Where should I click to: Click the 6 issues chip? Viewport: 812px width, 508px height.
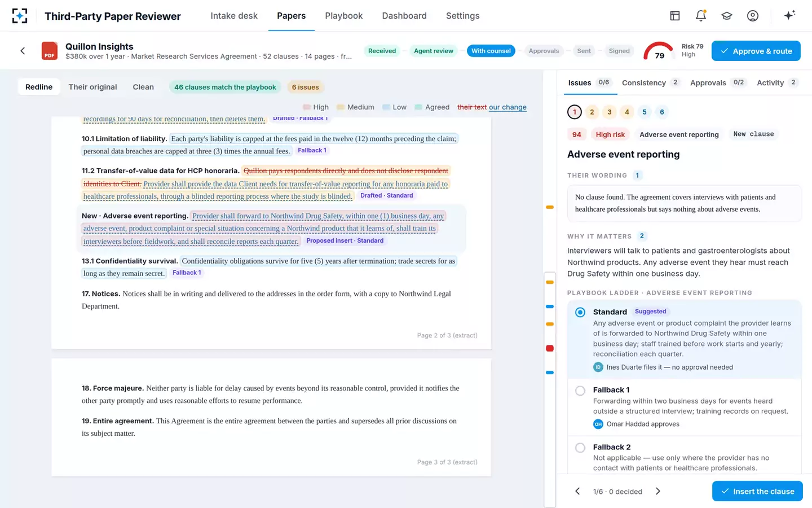305,87
